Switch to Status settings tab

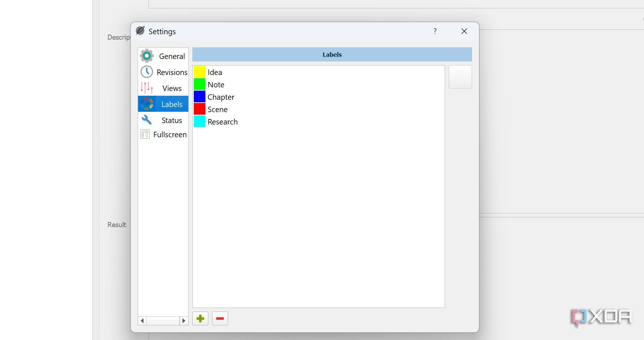(x=163, y=120)
